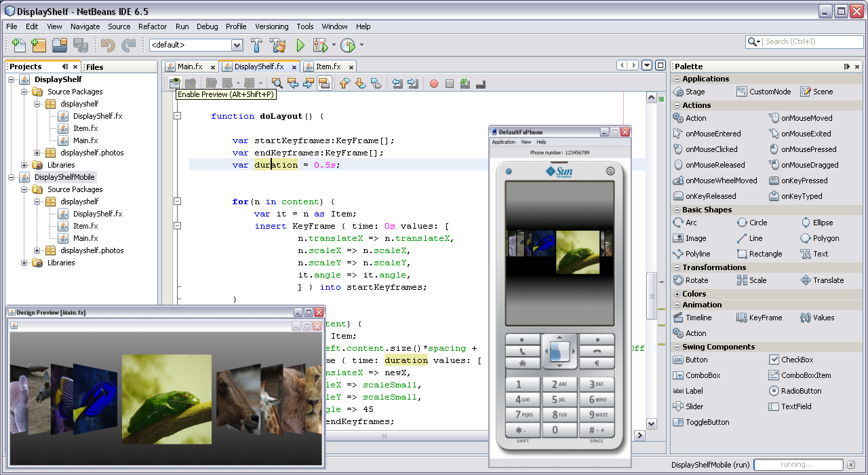This screenshot has height=475, width=868.
Task: Open the Refactor menu
Action: 153,26
